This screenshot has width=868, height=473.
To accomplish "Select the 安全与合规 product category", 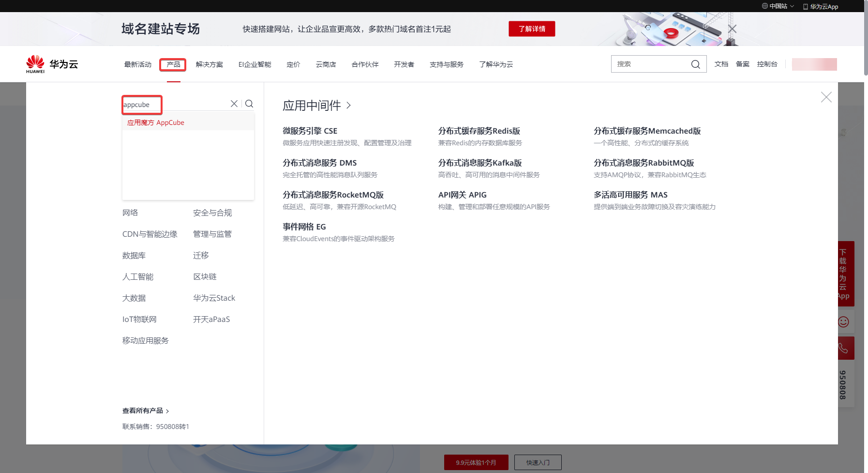I will pyautogui.click(x=212, y=213).
